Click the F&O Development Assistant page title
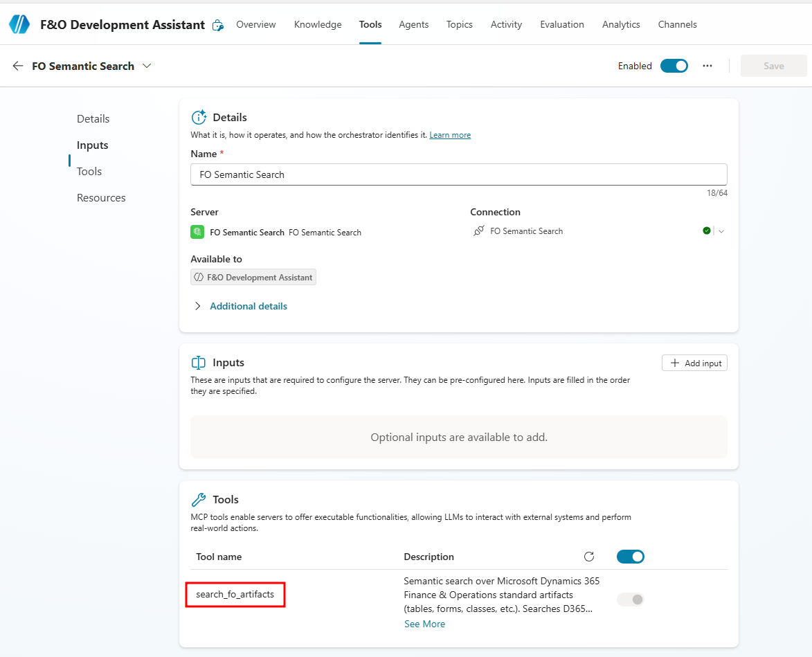The image size is (812, 657). coord(123,25)
